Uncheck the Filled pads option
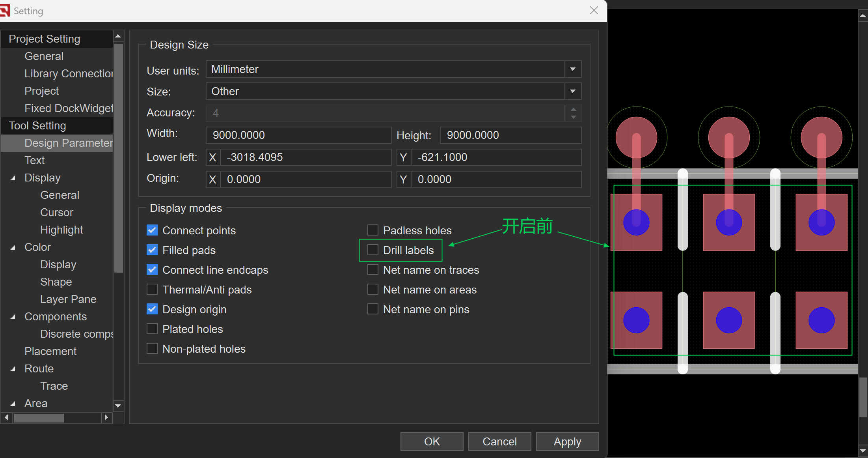The height and width of the screenshot is (458, 868). (x=152, y=250)
